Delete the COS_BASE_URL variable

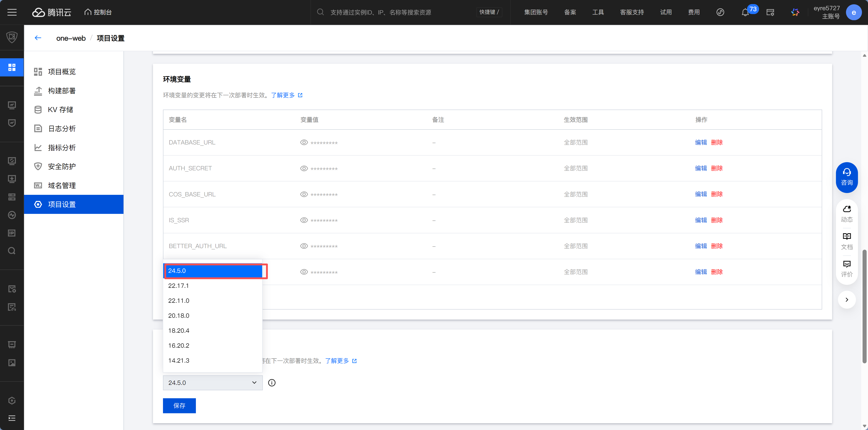pyautogui.click(x=717, y=194)
